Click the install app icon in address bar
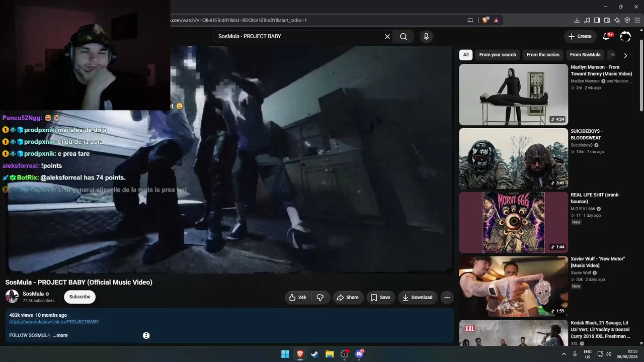 pos(470,20)
